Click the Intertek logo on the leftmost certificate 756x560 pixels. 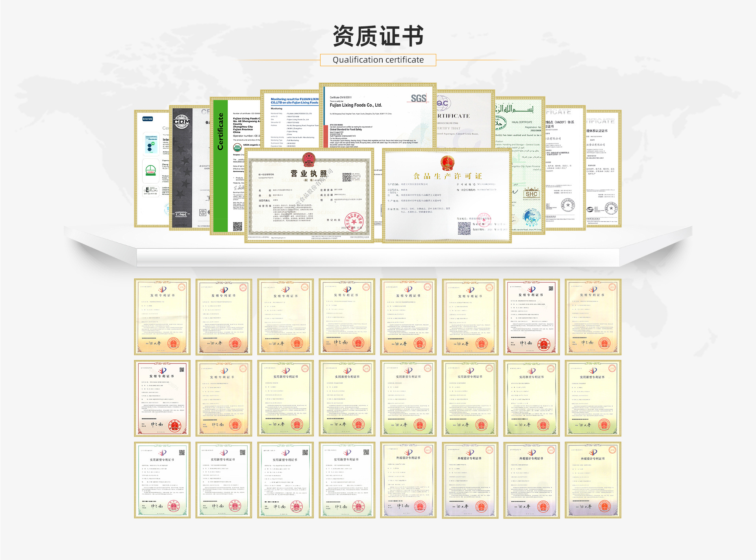(148, 119)
